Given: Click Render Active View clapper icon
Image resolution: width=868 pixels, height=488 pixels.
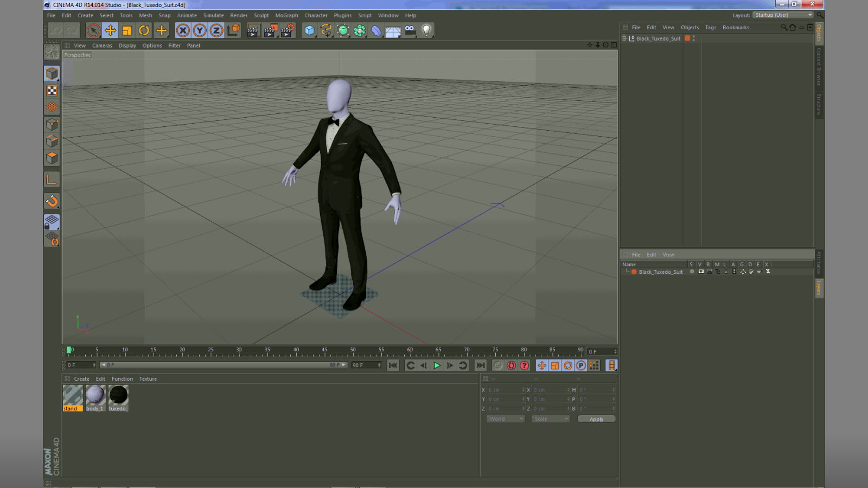Looking at the screenshot, I should click(253, 30).
